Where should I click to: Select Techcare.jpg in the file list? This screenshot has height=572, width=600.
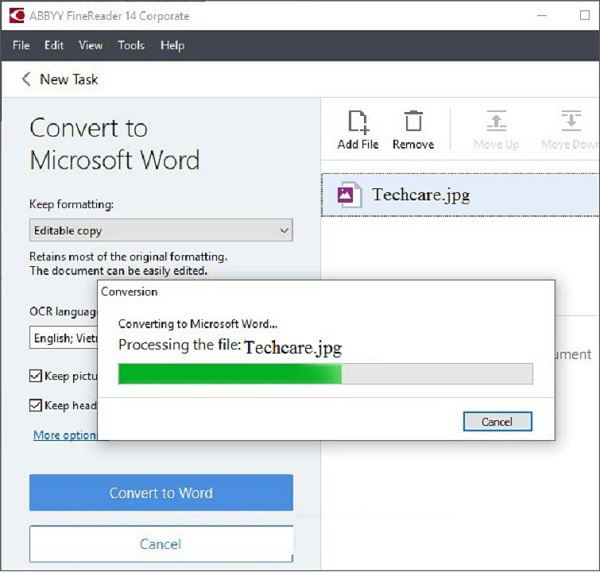click(x=420, y=195)
